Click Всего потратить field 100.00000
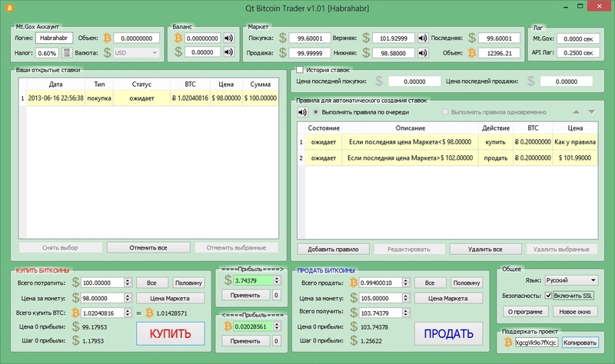This screenshot has width=615, height=364. pos(103,283)
